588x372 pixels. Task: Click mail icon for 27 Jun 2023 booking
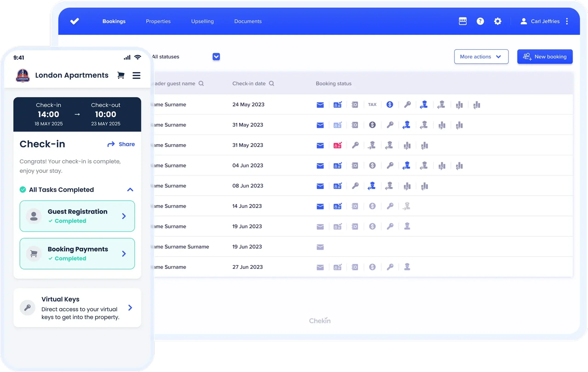tap(320, 267)
